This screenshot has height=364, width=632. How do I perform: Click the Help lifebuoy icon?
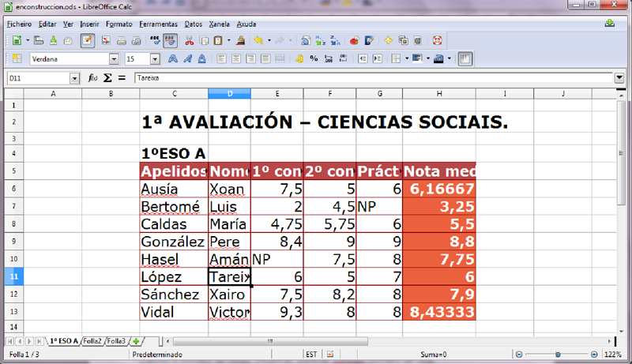click(x=435, y=40)
